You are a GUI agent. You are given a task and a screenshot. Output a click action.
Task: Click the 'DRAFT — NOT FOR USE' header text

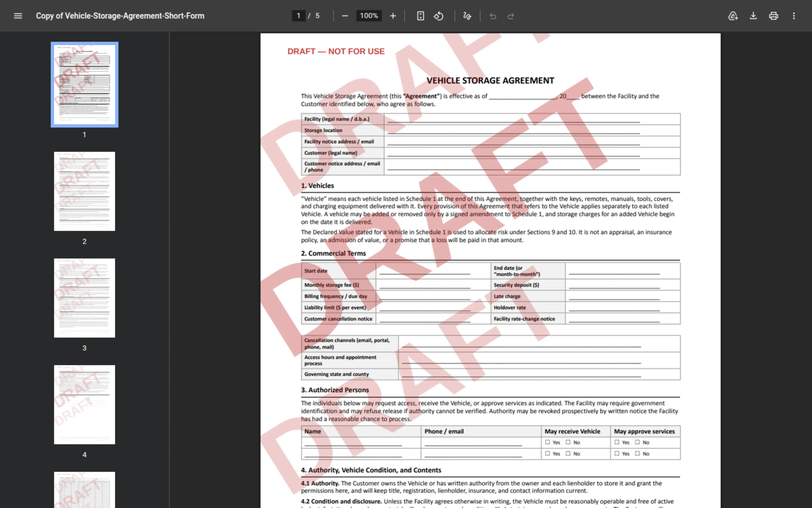(x=336, y=51)
